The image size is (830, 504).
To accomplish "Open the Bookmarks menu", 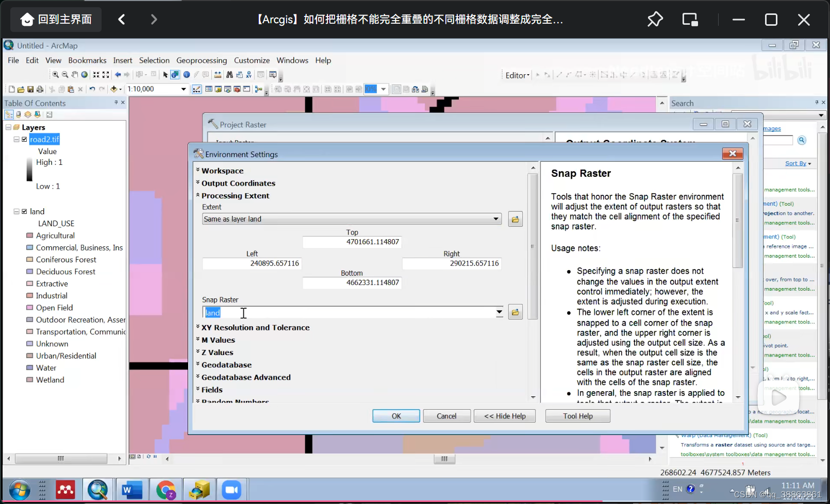I will 87,60.
